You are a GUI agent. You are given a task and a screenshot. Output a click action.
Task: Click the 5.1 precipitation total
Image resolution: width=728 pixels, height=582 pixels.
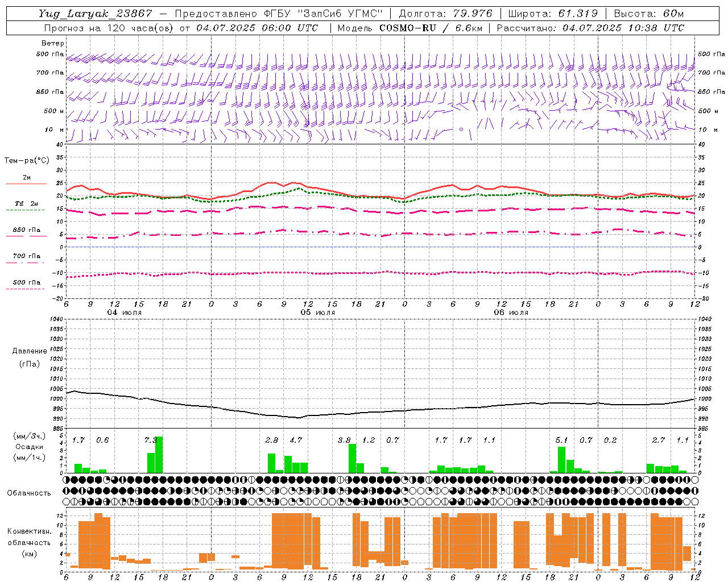[561, 440]
